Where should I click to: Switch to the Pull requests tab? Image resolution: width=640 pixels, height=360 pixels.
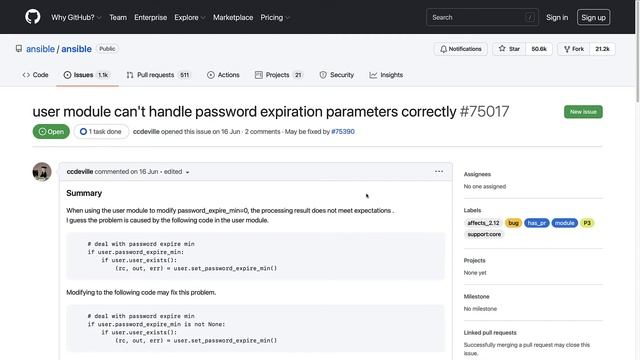click(158, 75)
